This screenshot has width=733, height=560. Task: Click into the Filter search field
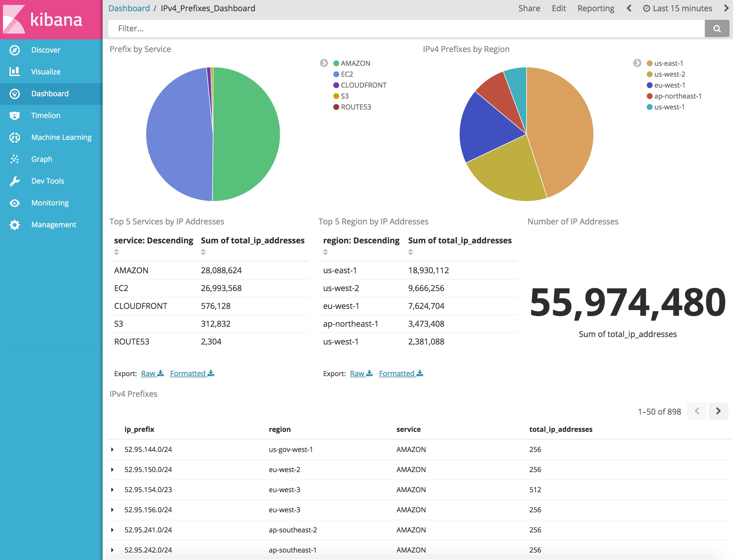[406, 28]
